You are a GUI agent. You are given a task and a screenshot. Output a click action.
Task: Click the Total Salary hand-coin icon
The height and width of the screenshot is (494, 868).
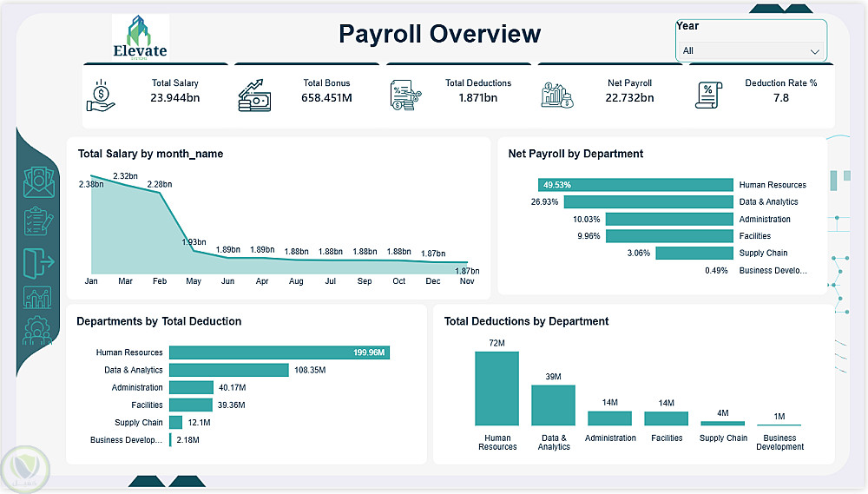pos(101,96)
